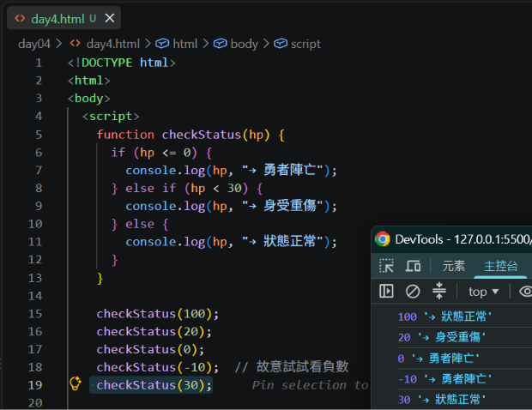Open the top context dropdown
The height and width of the screenshot is (410, 532).
483,292
